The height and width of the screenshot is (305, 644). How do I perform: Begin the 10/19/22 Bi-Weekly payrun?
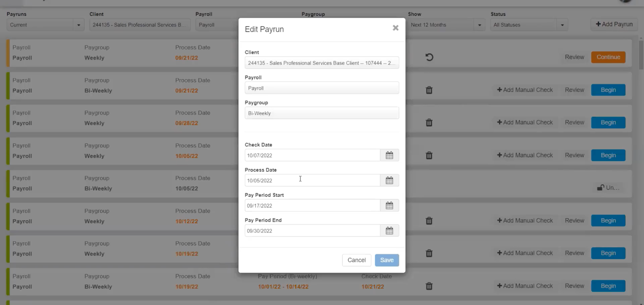coord(608,286)
